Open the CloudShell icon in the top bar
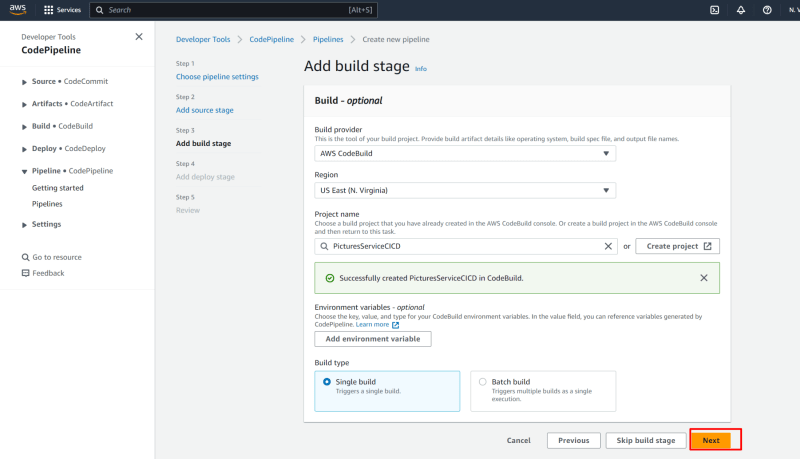800x459 pixels. 714,10
